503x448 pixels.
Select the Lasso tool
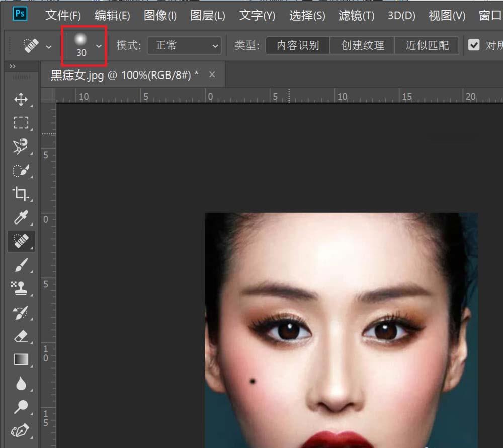pyautogui.click(x=21, y=146)
